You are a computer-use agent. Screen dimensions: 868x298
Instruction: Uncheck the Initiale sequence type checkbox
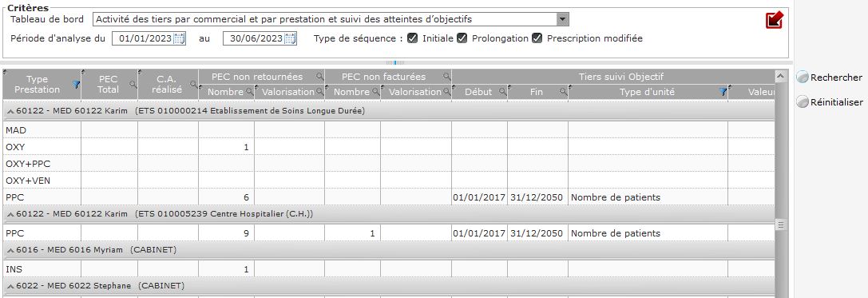(x=412, y=38)
